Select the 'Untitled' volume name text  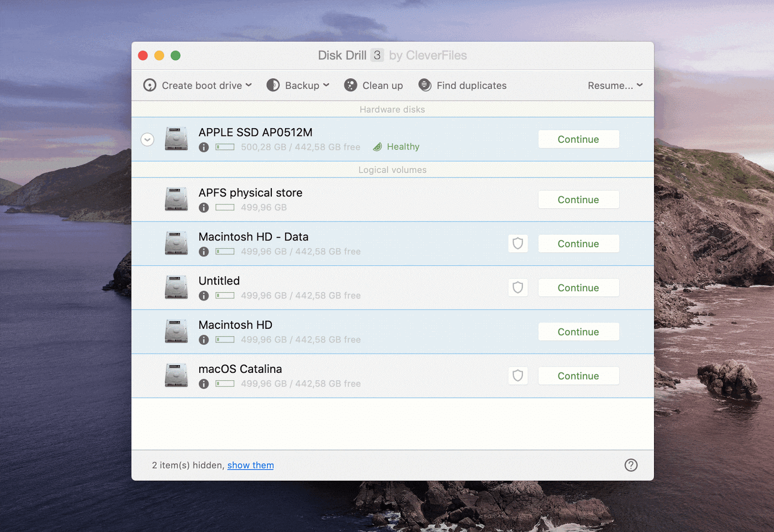pyautogui.click(x=219, y=281)
